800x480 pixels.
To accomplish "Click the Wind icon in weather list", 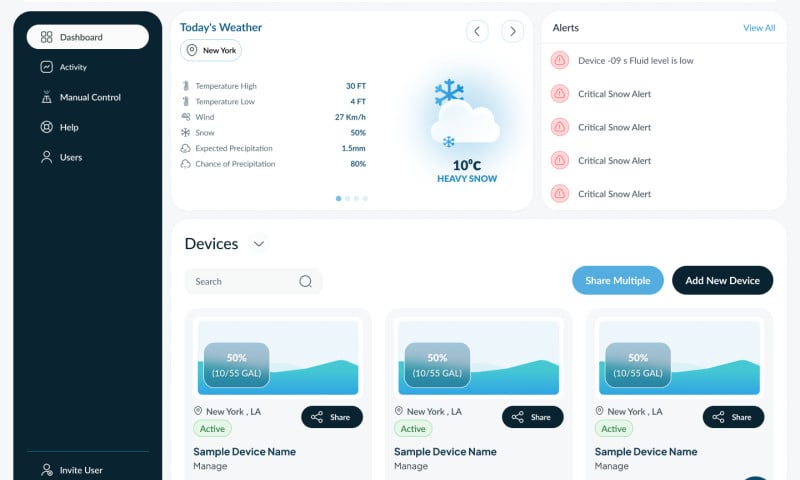I will (x=185, y=117).
